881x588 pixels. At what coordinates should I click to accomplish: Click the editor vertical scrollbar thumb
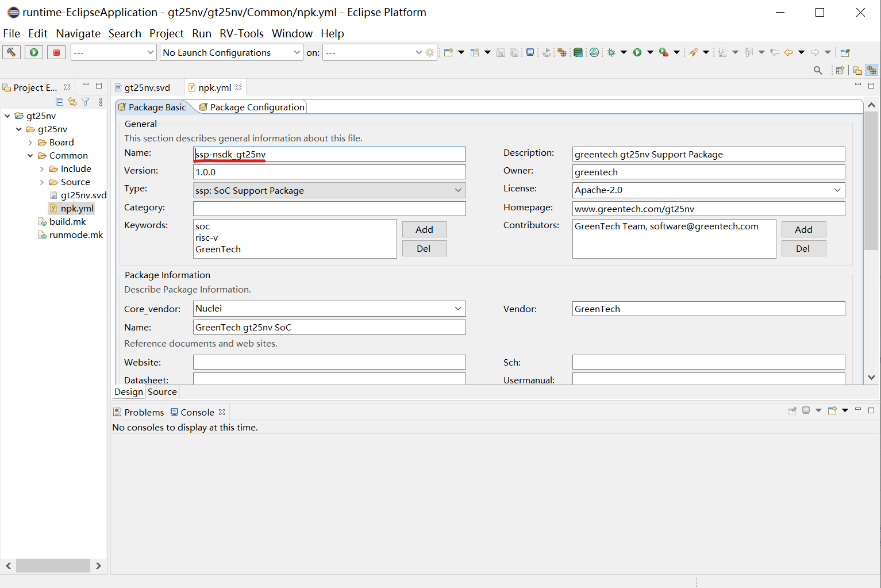coord(871,180)
